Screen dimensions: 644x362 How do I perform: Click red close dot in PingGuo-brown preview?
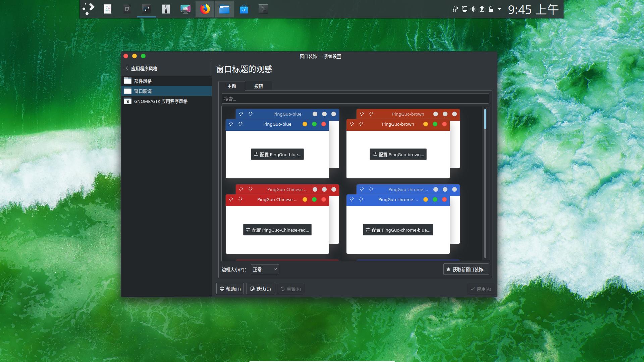[444, 124]
